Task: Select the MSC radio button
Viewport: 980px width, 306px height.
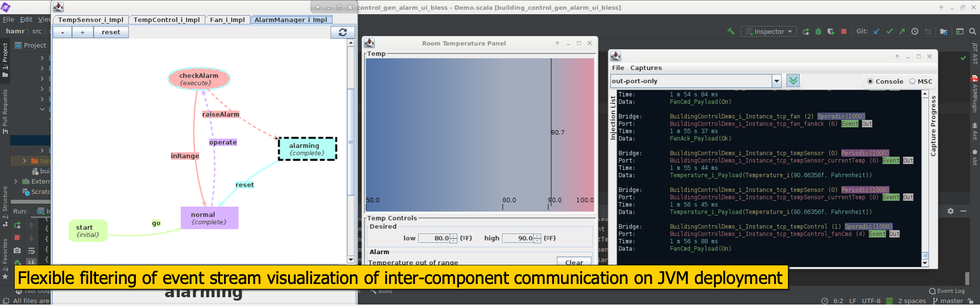Action: pos(912,81)
